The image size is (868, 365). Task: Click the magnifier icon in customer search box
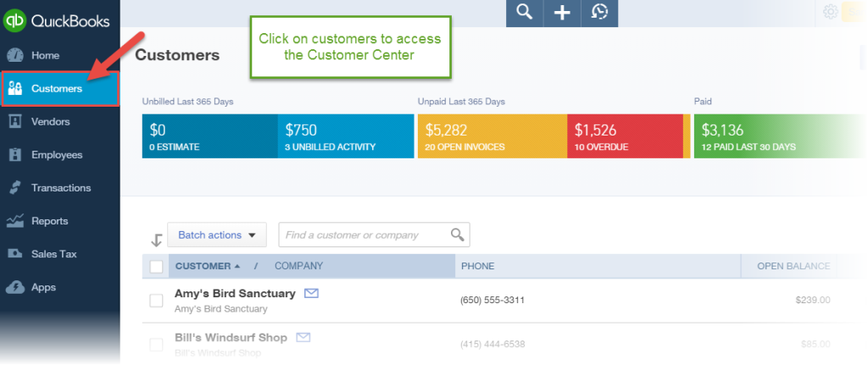pos(457,235)
